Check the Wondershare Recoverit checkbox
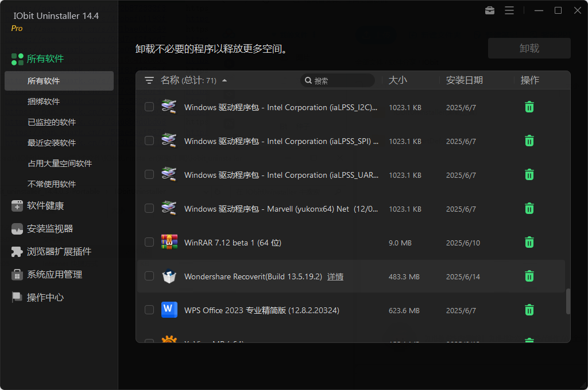The height and width of the screenshot is (390, 588). (149, 276)
